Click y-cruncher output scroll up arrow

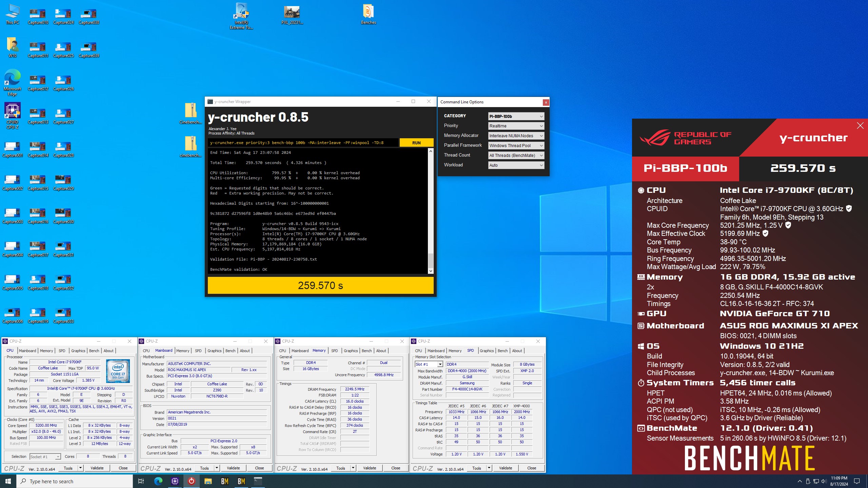tap(431, 151)
